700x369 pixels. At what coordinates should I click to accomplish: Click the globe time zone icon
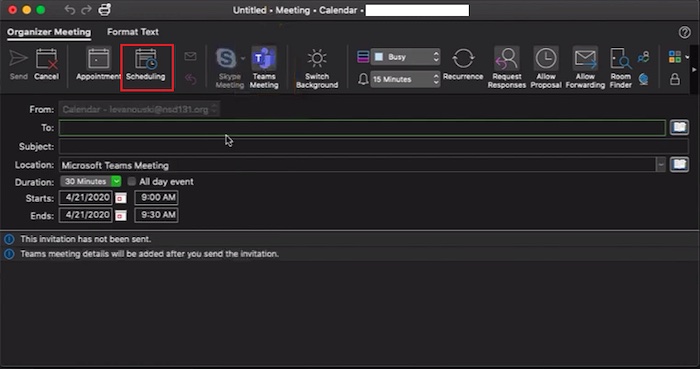click(x=643, y=79)
